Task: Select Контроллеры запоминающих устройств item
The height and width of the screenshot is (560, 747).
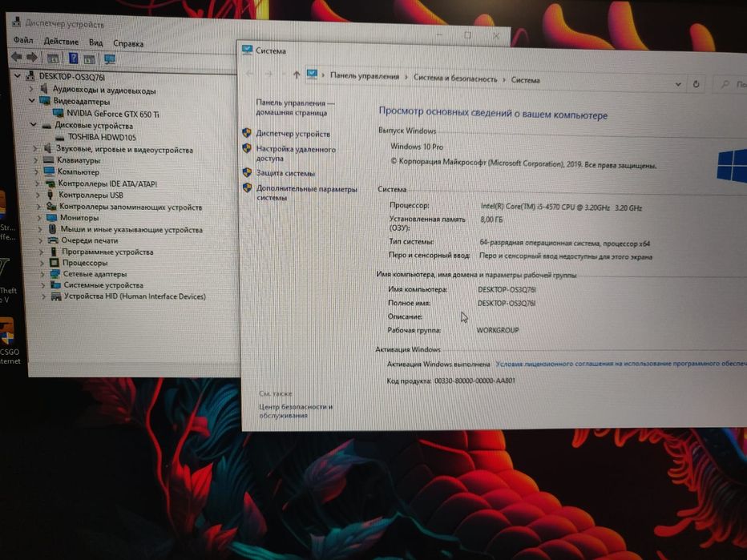Action: pos(131,207)
